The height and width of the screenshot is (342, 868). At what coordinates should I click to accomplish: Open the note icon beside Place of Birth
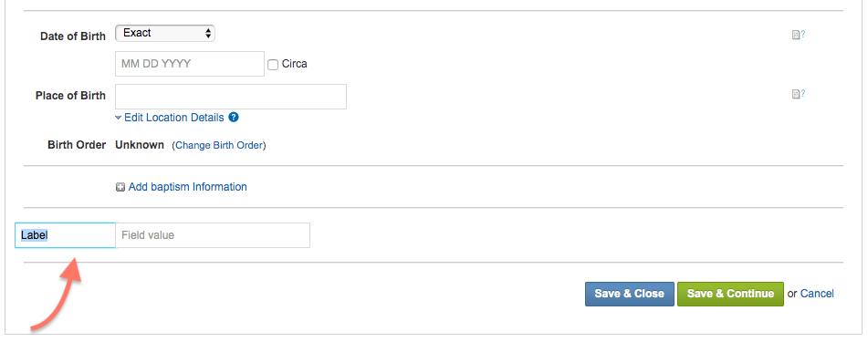[x=796, y=94]
